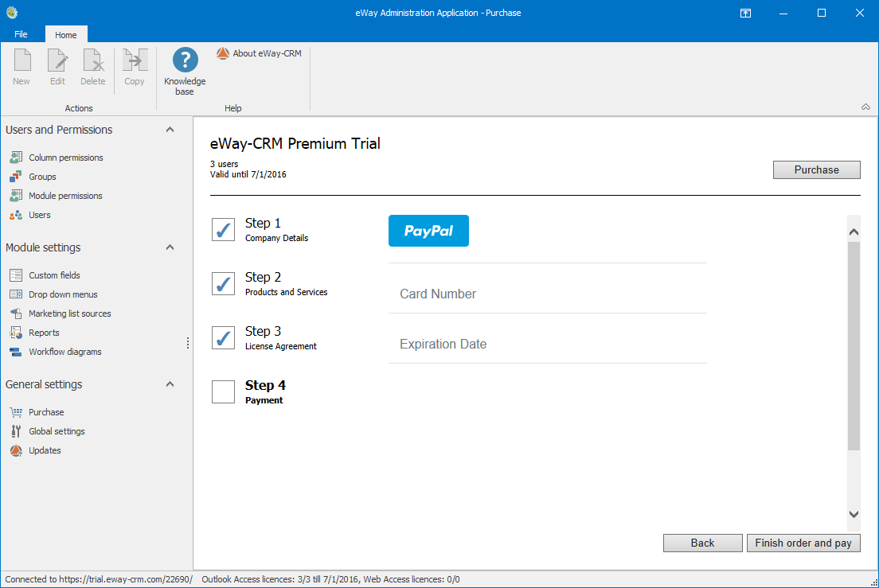The width and height of the screenshot is (879, 588).
Task: Click the payment panel scroll down arrow
Action: 854,514
